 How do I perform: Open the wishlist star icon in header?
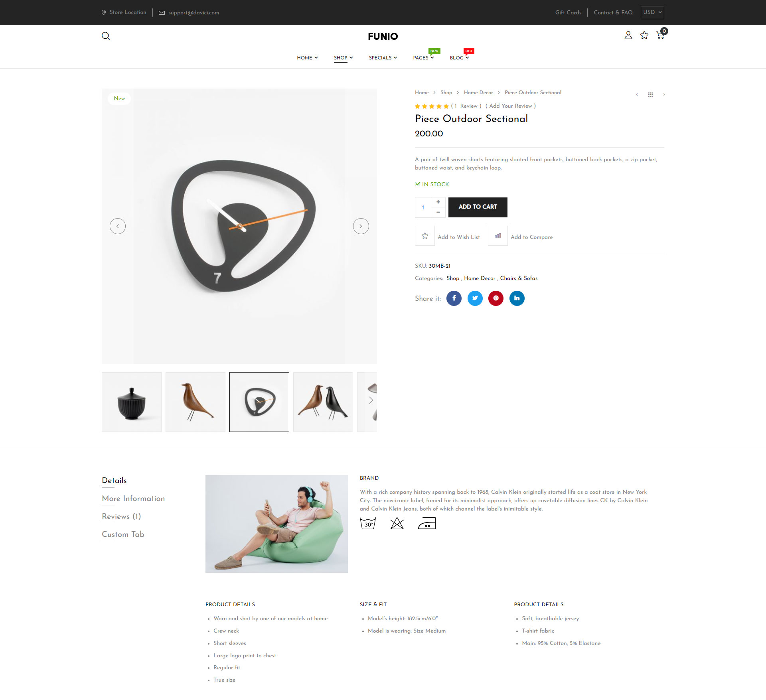[644, 35]
